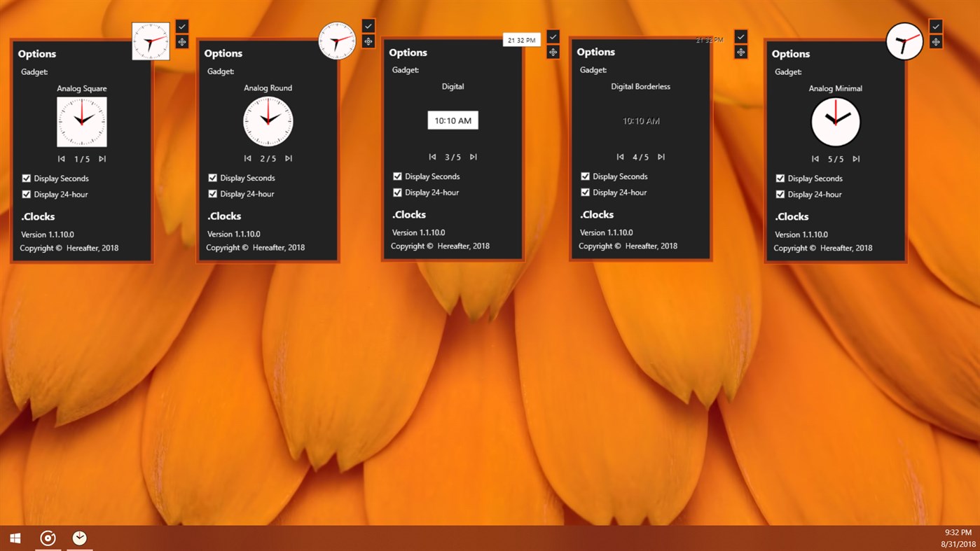Advance to the next gadget from Analog Square
Screen dimensions: 980x551
click(x=102, y=158)
